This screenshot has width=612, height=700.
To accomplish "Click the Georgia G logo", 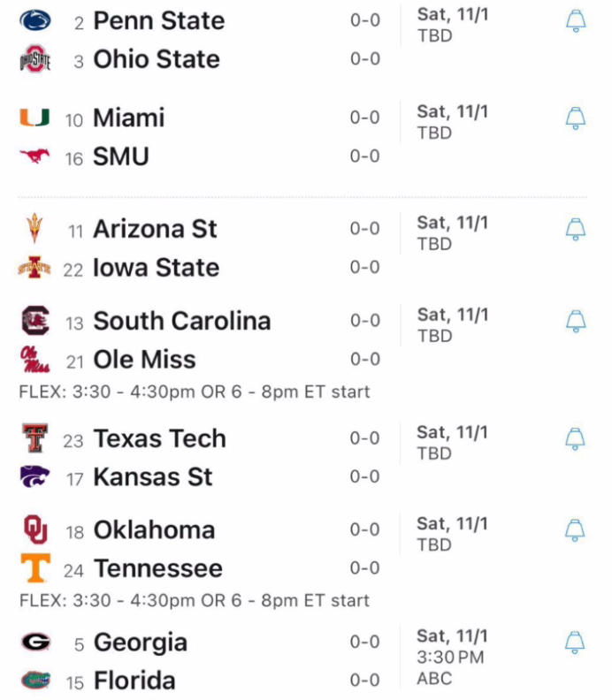I will [35, 643].
